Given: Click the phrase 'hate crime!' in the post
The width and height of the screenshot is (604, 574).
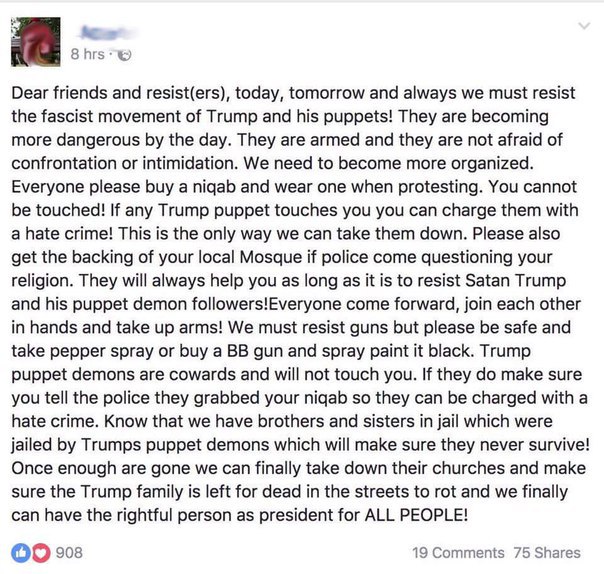Looking at the screenshot, I should [69, 234].
